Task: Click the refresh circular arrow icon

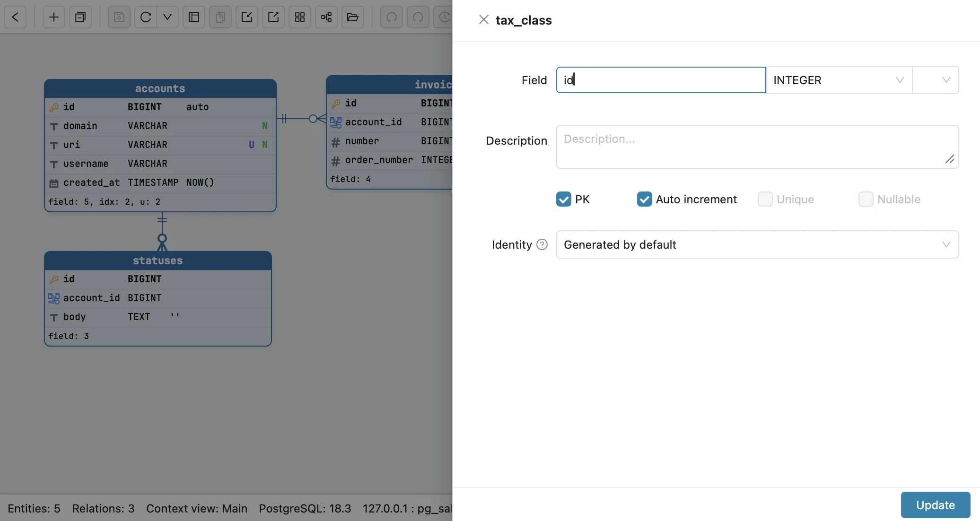Action: pyautogui.click(x=146, y=17)
